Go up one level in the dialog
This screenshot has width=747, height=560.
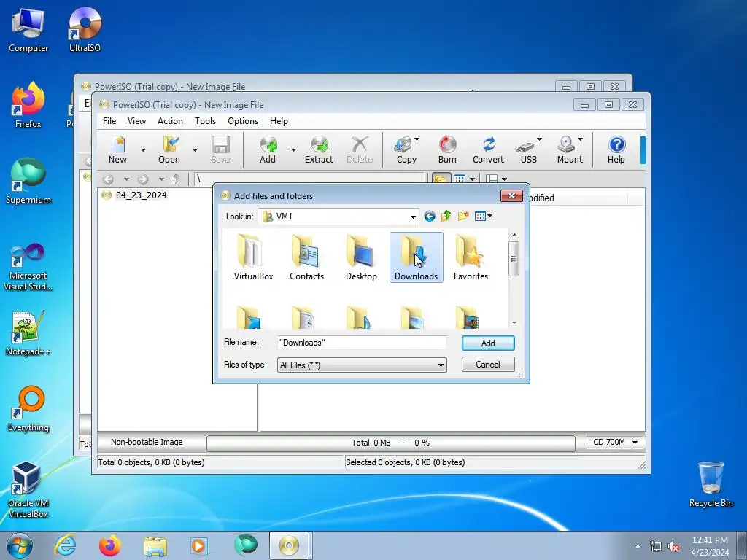pyautogui.click(x=446, y=217)
